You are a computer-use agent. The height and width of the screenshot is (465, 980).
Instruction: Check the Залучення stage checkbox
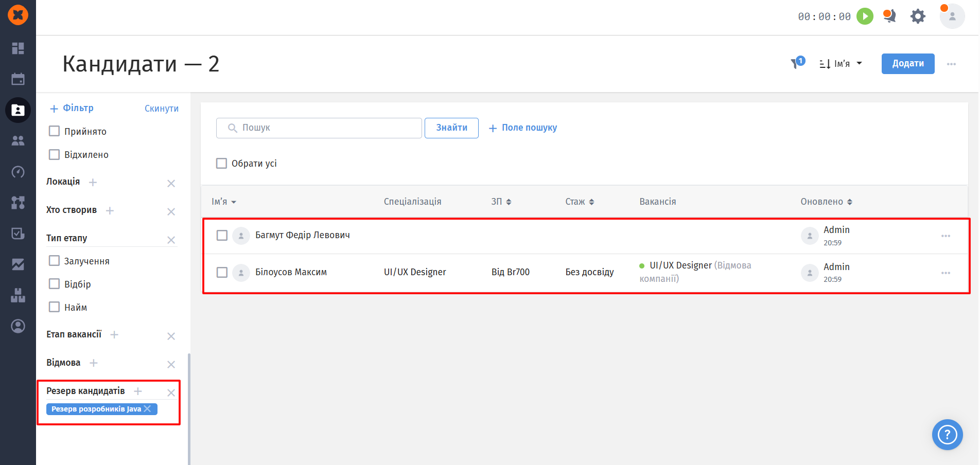pyautogui.click(x=54, y=261)
